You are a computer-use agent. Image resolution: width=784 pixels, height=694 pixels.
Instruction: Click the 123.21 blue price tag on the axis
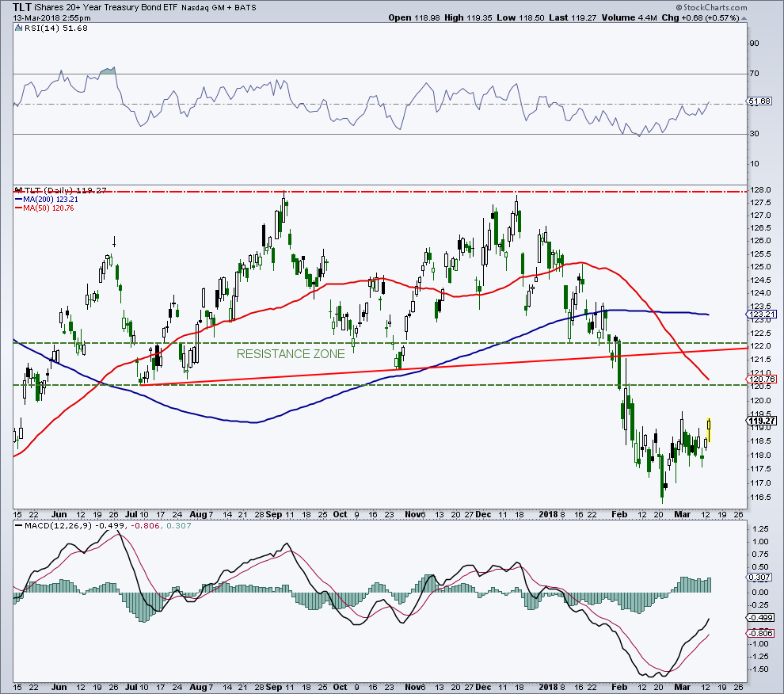tap(763, 315)
